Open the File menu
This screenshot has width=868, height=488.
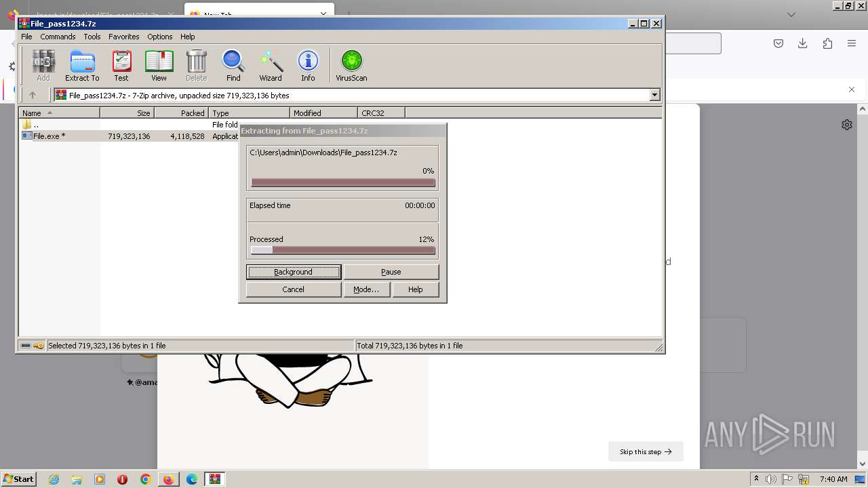point(26,37)
